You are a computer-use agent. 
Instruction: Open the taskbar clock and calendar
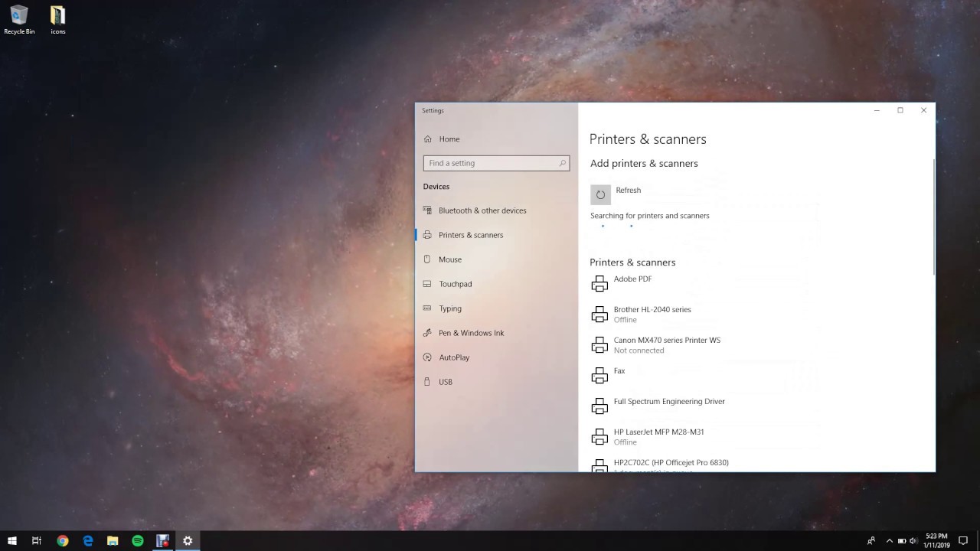tap(936, 541)
